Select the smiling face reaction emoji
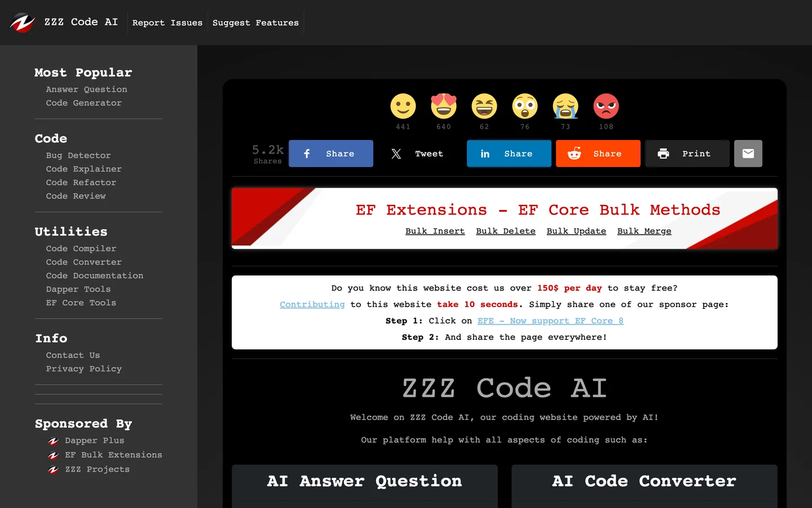812x508 pixels. coord(403,106)
